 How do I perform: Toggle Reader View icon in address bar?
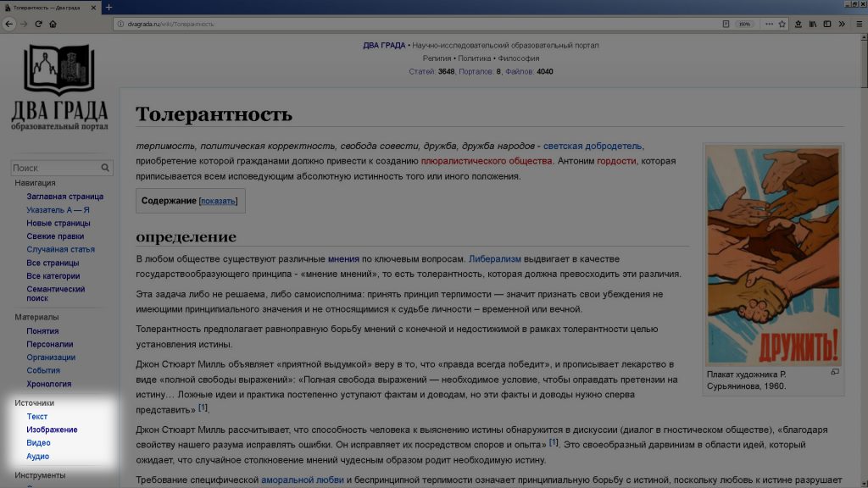726,24
